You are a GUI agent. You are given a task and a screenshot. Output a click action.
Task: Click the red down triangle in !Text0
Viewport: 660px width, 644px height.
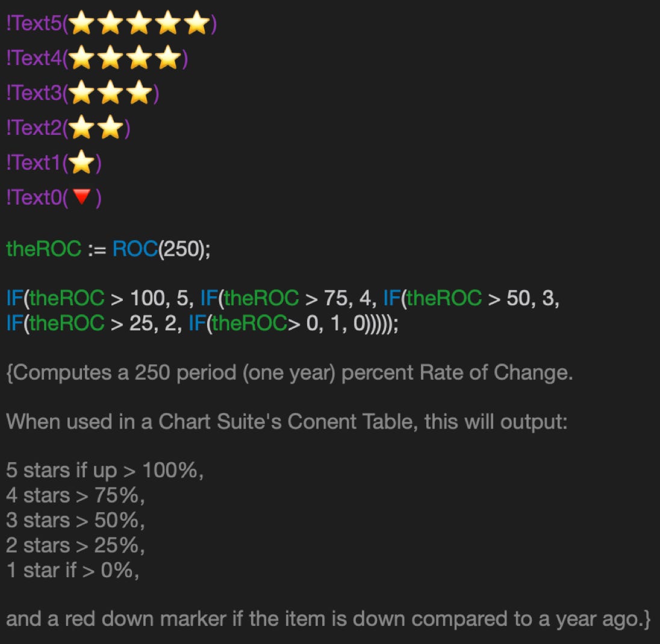(x=83, y=197)
